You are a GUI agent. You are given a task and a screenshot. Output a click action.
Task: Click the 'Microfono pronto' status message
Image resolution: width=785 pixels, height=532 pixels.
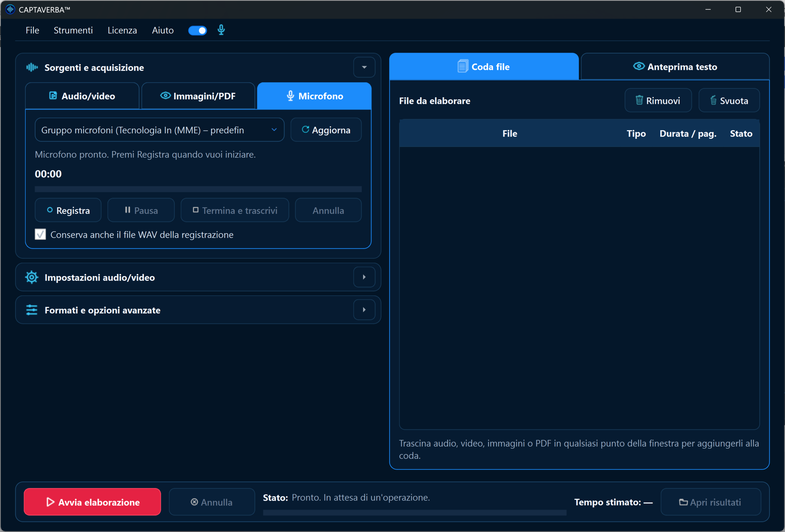coord(145,154)
